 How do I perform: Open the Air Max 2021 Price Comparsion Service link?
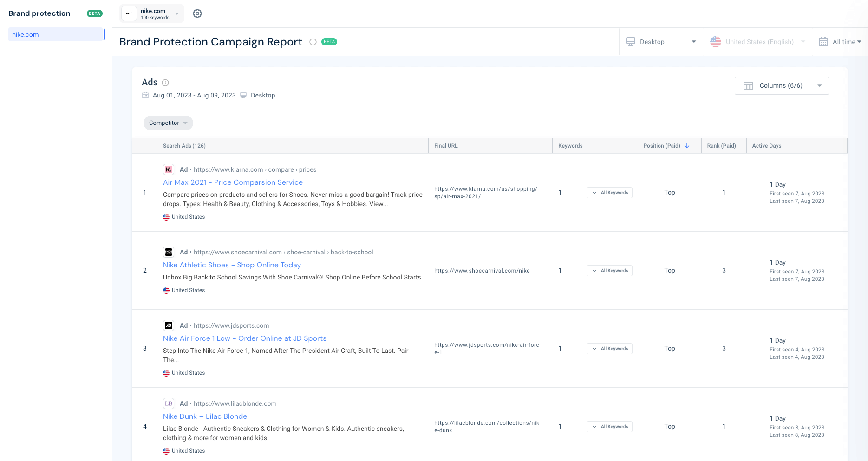coord(233,182)
